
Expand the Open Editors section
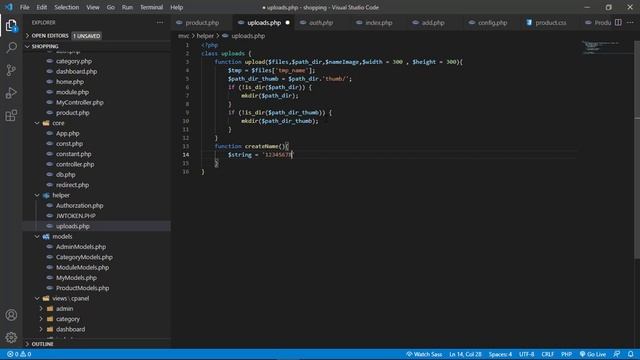point(97,36)
